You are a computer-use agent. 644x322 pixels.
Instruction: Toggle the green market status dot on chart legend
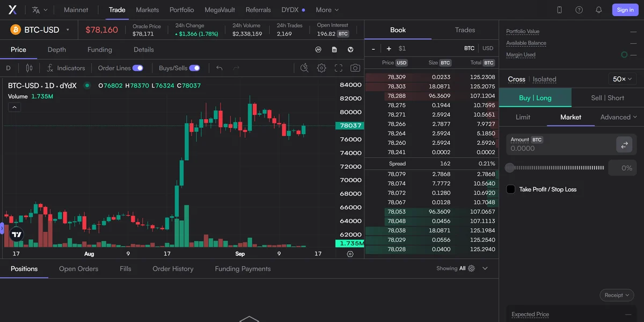[x=87, y=85]
